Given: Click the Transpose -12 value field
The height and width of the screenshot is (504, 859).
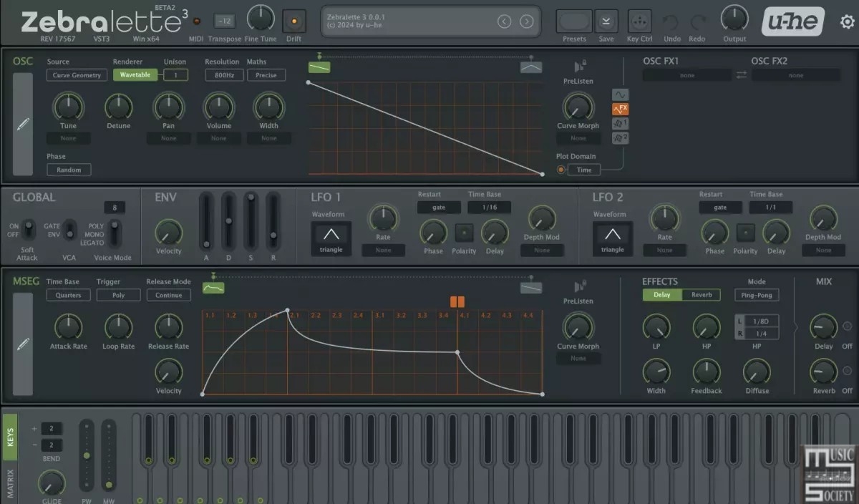Looking at the screenshot, I should click(224, 21).
